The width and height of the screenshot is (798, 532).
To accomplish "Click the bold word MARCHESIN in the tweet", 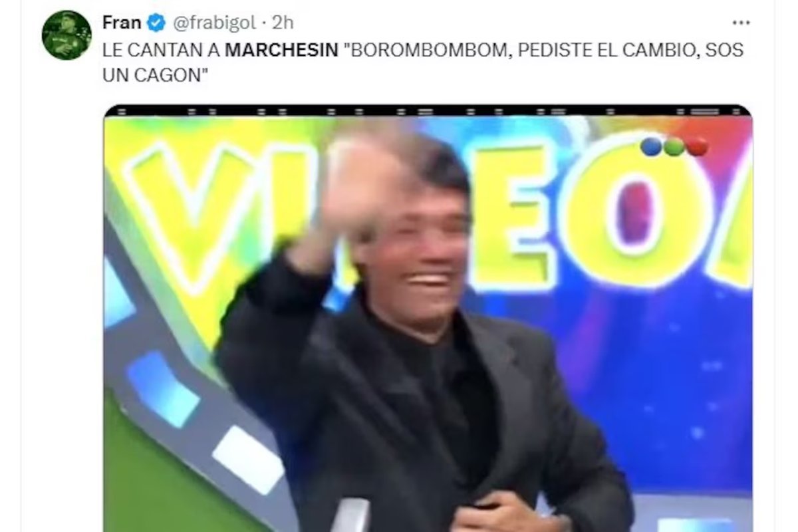I will coord(281,50).
